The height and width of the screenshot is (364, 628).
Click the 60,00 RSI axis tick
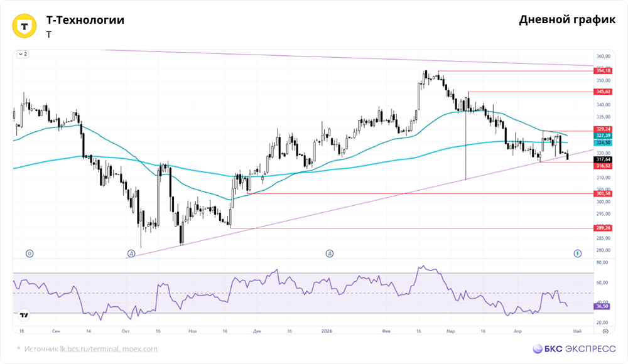[x=602, y=282]
